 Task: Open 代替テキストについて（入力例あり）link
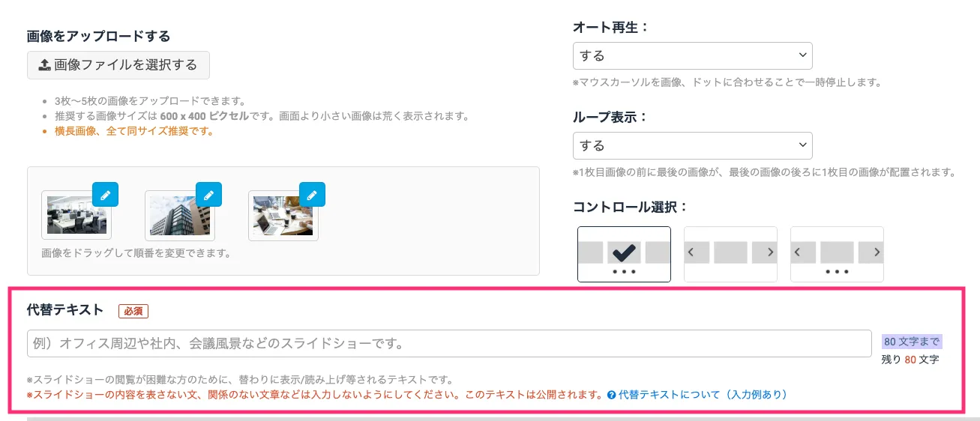tap(703, 395)
